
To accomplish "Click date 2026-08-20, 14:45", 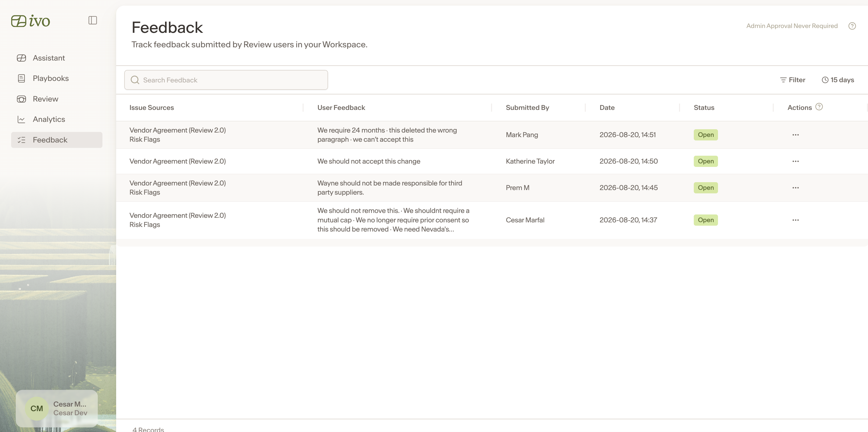I will 628,188.
